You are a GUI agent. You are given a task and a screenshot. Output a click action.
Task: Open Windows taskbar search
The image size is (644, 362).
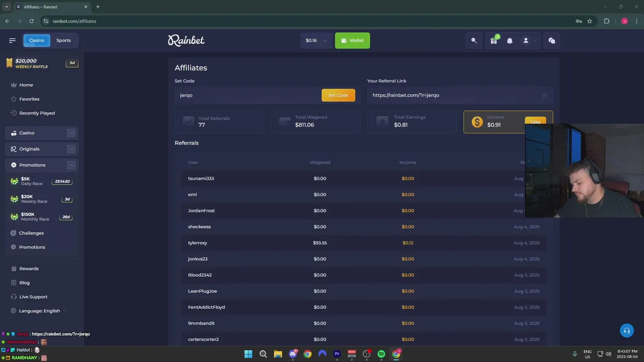click(263, 354)
